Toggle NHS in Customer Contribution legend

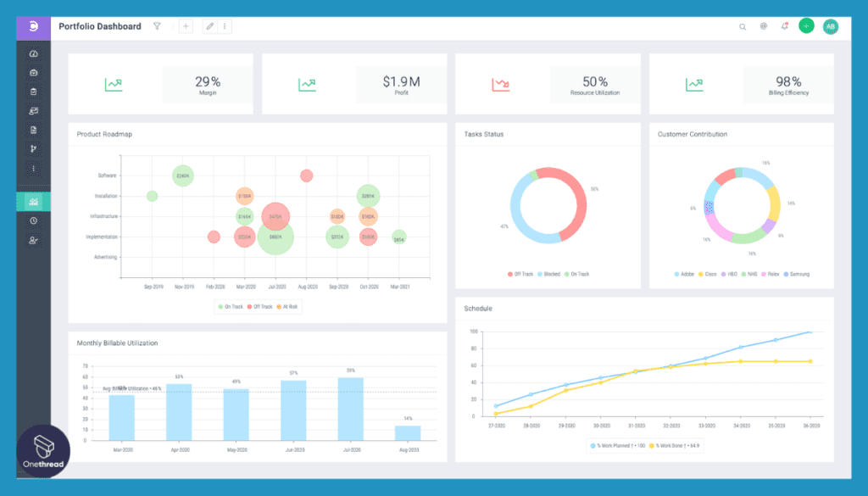point(749,274)
